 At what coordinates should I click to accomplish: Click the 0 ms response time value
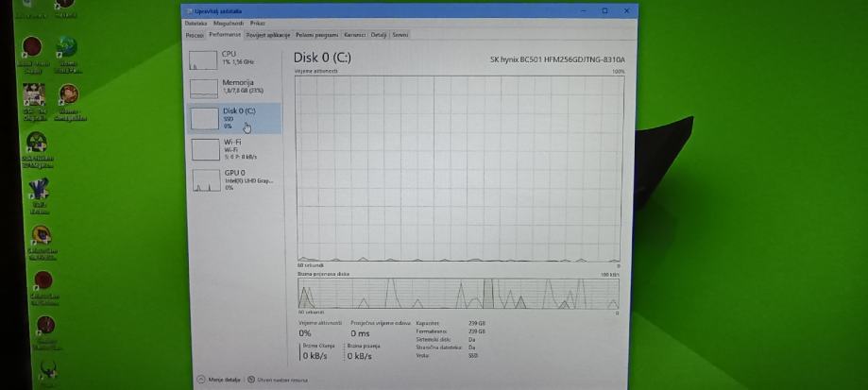(x=360, y=333)
